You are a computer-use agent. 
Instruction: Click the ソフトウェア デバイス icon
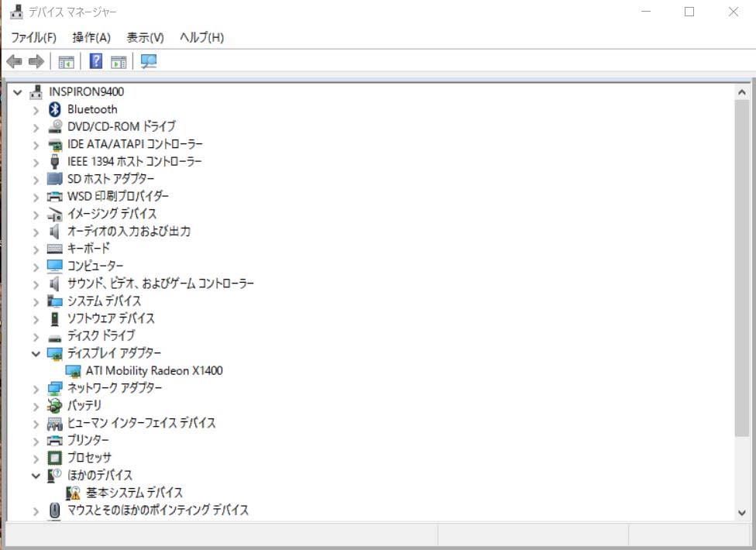click(54, 318)
